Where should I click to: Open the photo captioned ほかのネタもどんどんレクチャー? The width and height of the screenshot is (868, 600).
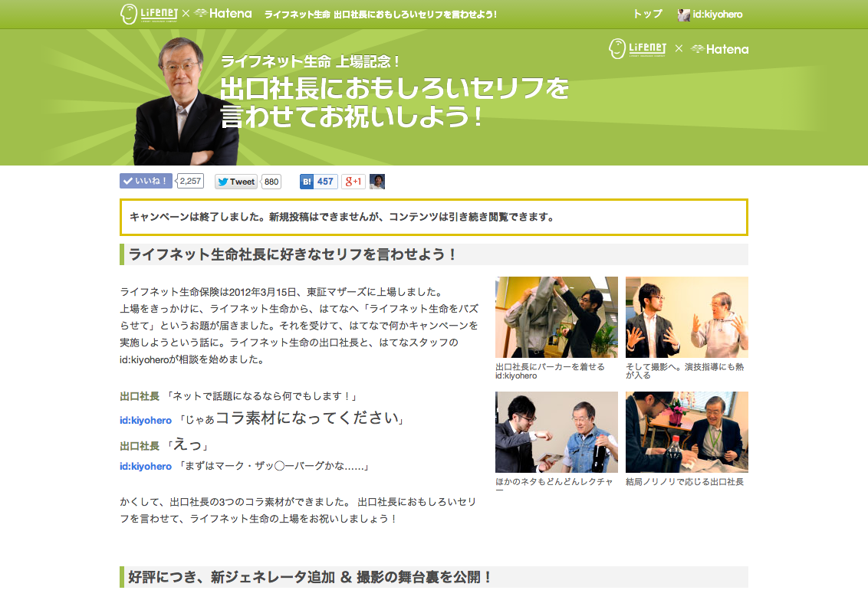coord(557,432)
